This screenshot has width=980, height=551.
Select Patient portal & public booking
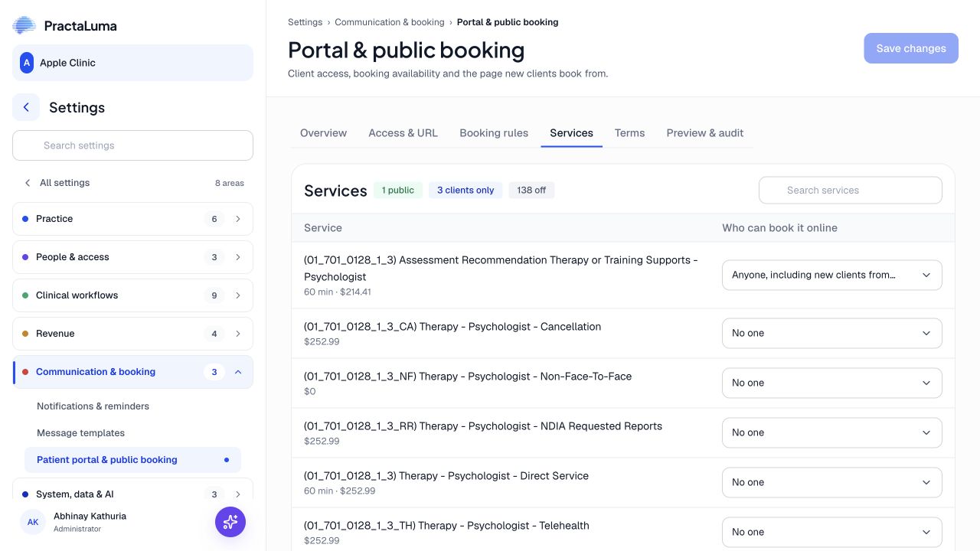tap(132, 460)
